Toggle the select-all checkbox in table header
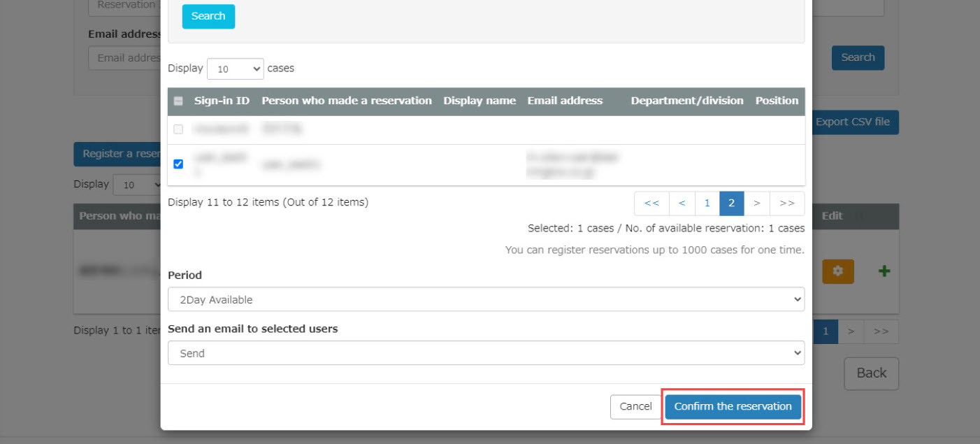 tap(178, 101)
